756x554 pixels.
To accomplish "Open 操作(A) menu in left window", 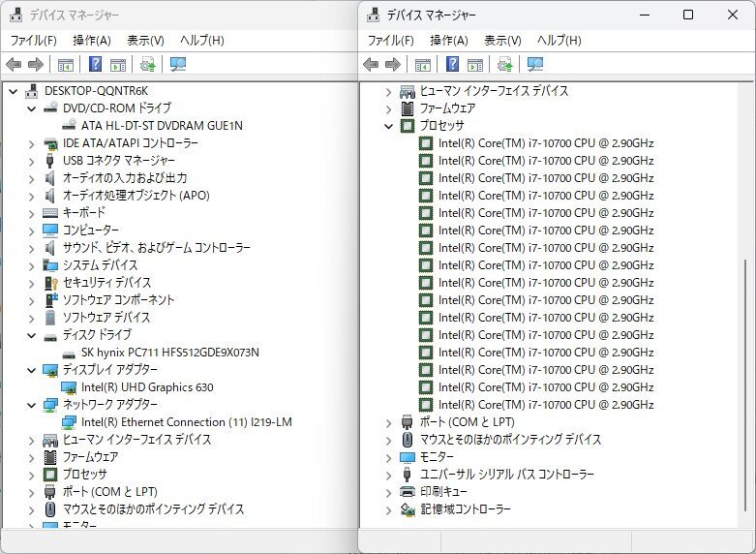I will (x=92, y=41).
